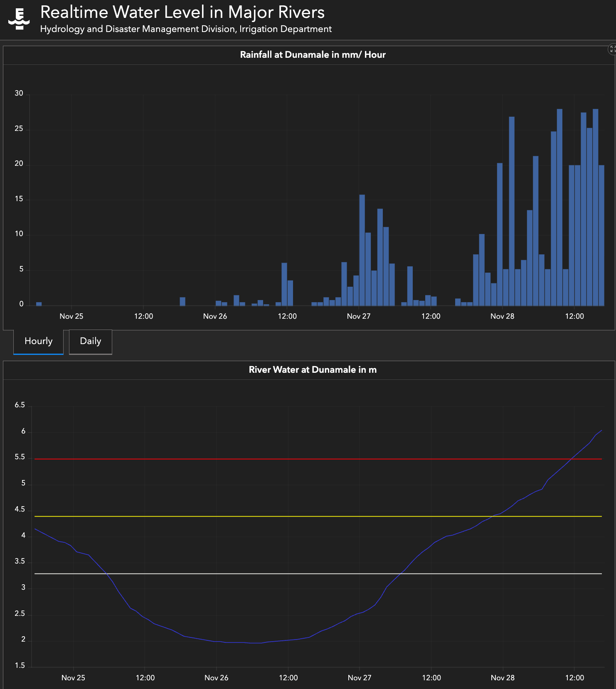Expand the rainfall chart to fullscreen
Image resolution: width=616 pixels, height=689 pixels.
coord(612,49)
